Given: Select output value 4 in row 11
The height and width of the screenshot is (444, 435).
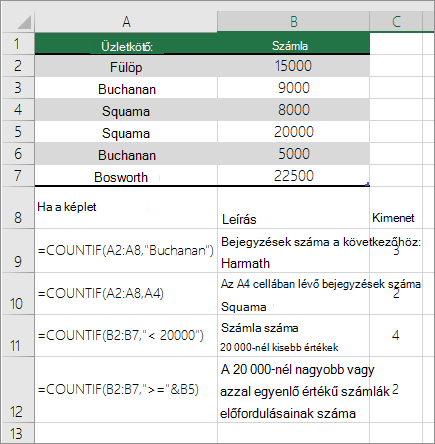Looking at the screenshot, I should tap(396, 336).
